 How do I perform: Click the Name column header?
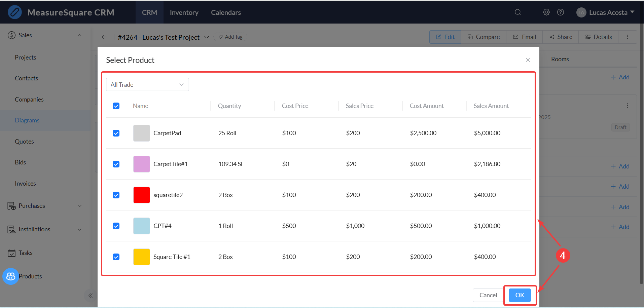click(140, 106)
